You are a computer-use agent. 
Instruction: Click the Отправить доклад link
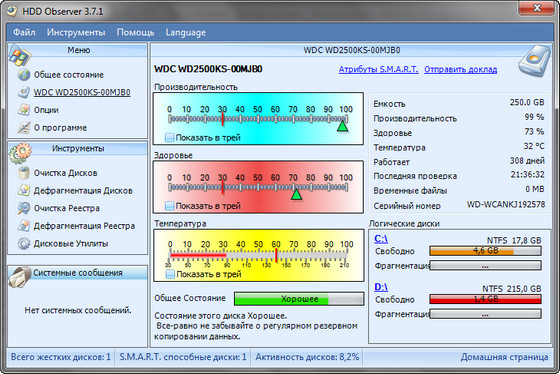click(461, 69)
